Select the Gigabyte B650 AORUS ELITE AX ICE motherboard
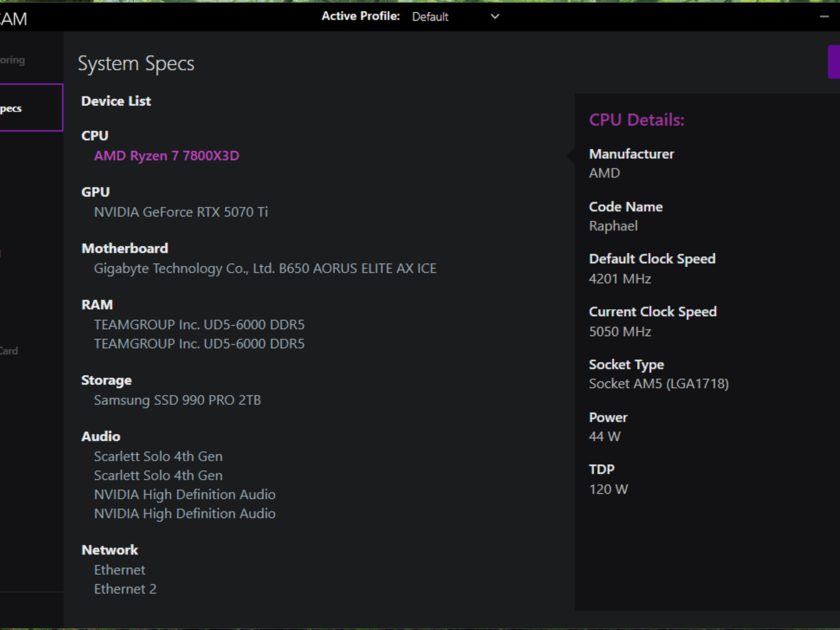The height and width of the screenshot is (630, 840). [x=265, y=268]
